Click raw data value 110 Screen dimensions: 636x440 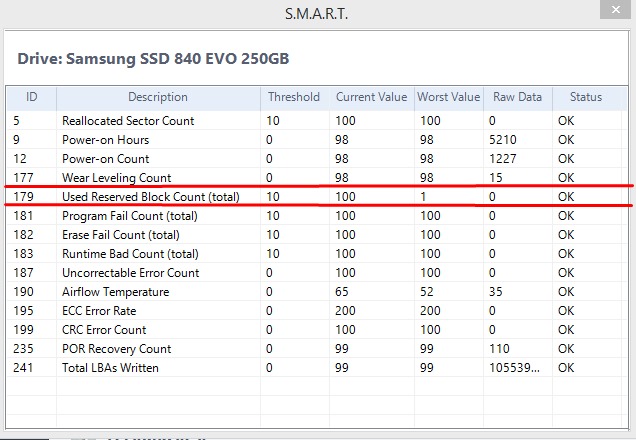[499, 349]
